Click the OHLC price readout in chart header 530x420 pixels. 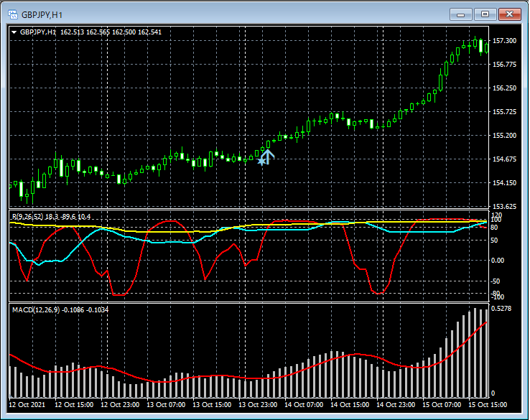point(111,32)
